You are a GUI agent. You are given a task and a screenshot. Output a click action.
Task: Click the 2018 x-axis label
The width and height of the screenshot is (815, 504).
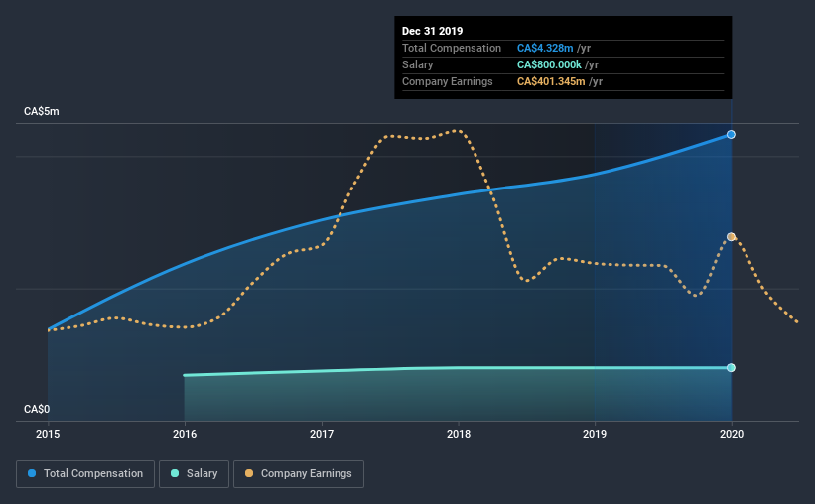click(x=459, y=434)
